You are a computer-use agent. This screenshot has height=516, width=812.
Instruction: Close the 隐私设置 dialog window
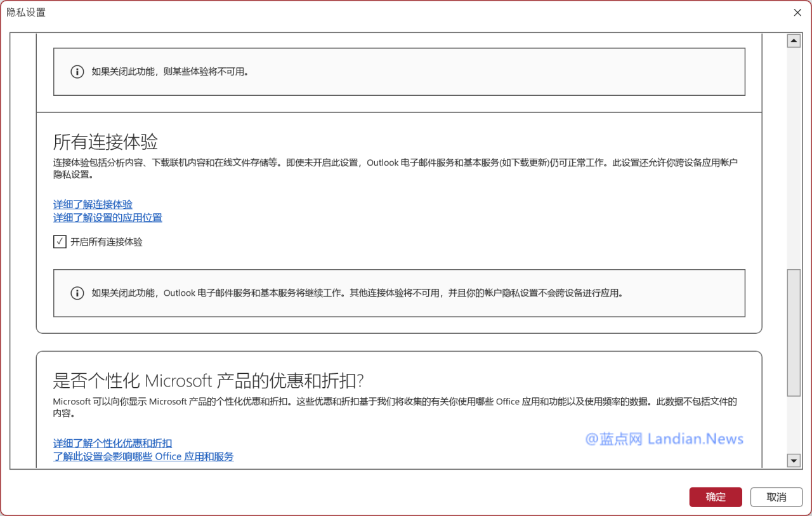click(797, 12)
